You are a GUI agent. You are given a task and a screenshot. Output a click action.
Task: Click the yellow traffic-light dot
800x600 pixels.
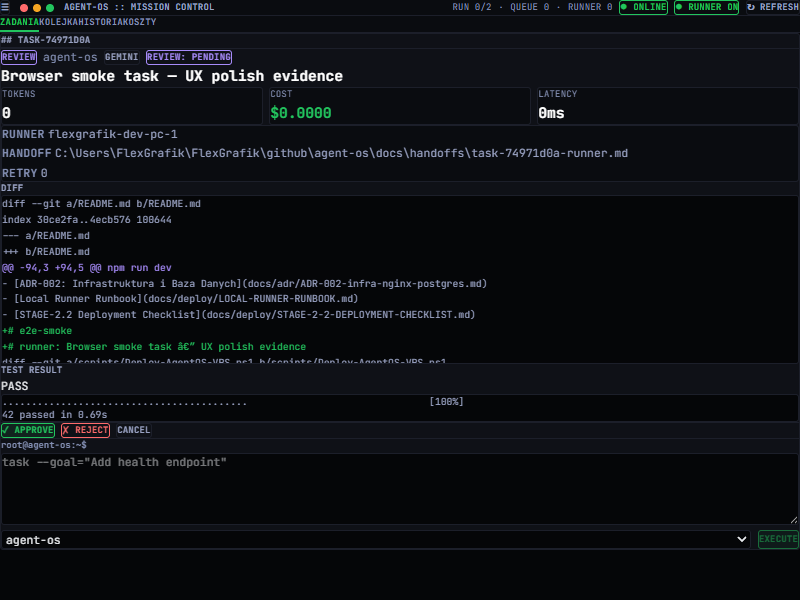pyautogui.click(x=37, y=8)
